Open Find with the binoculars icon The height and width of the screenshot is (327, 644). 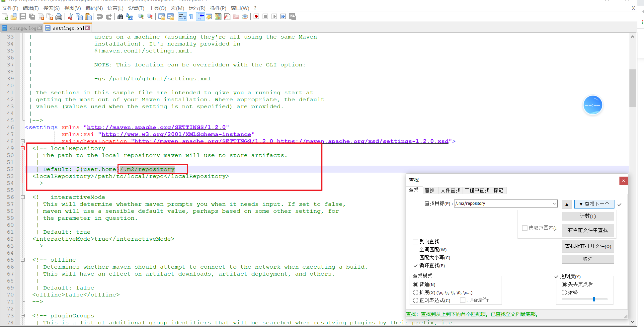coord(120,17)
